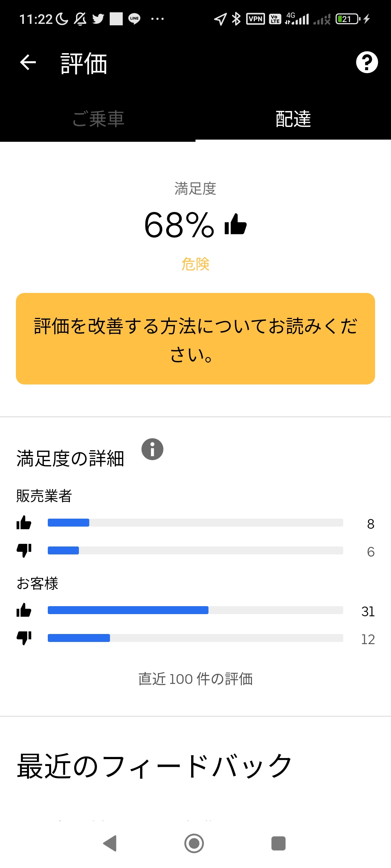
Task: Tap the 直近 100 件の評価 caption
Action: [195, 679]
